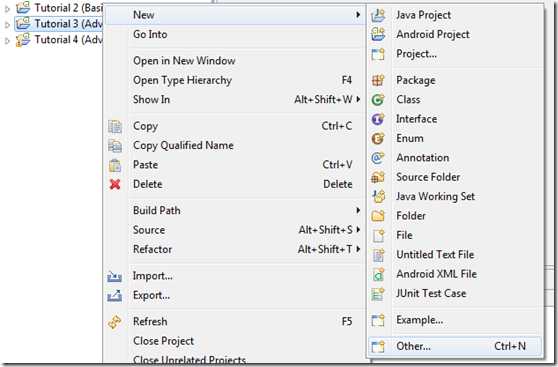Click the green Class icon
Screen dimensions: 558x367
(x=378, y=100)
